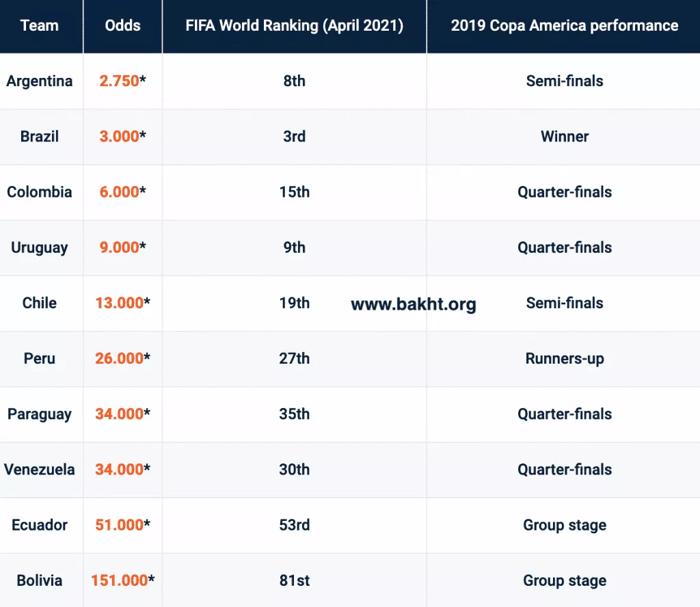Select the Argentina team name
700x607 pixels.
(40, 81)
